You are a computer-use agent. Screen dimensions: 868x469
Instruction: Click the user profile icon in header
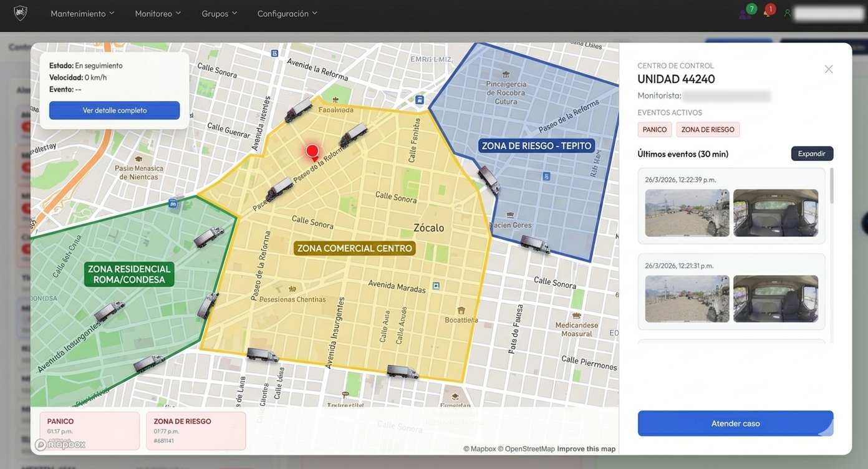[788, 13]
